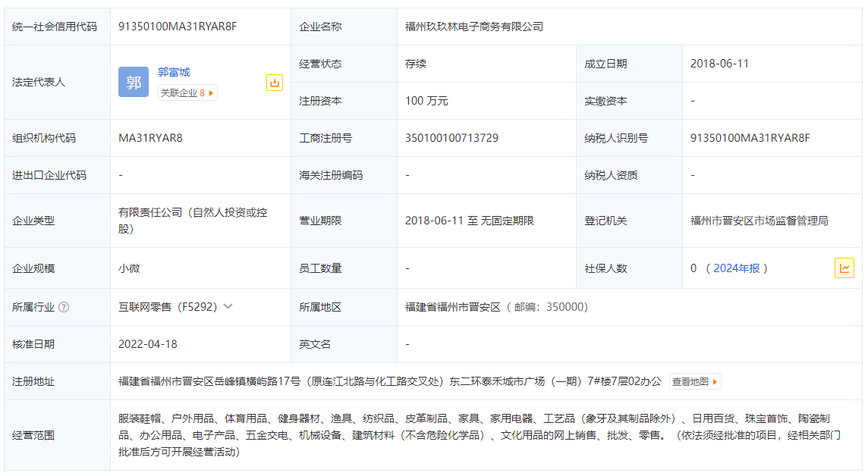Click the 成立日期 value 2018-06-11

coord(719,64)
